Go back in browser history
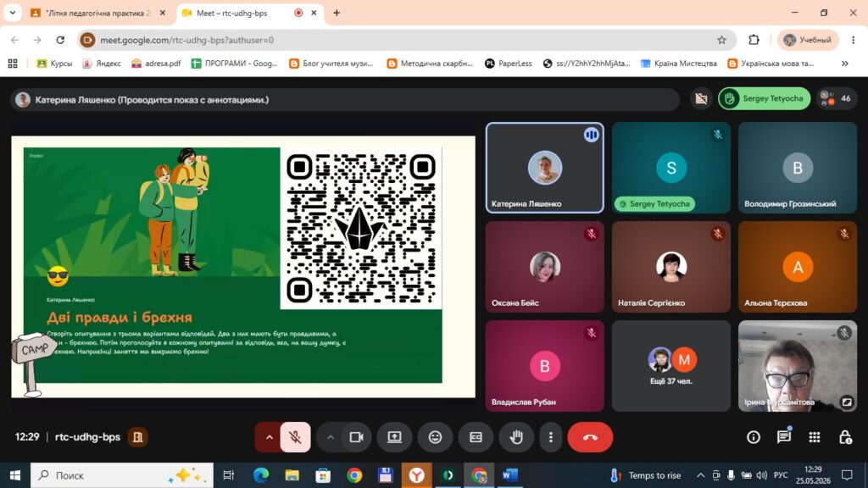 (x=15, y=40)
